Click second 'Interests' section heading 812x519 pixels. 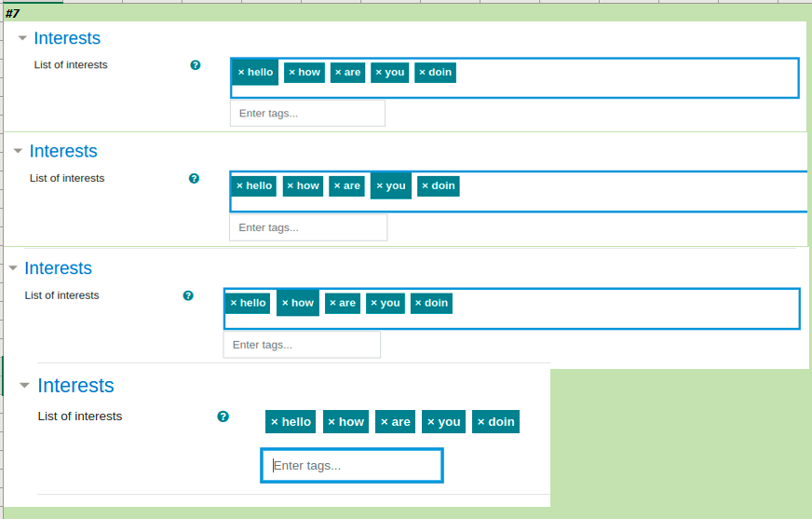click(x=63, y=151)
